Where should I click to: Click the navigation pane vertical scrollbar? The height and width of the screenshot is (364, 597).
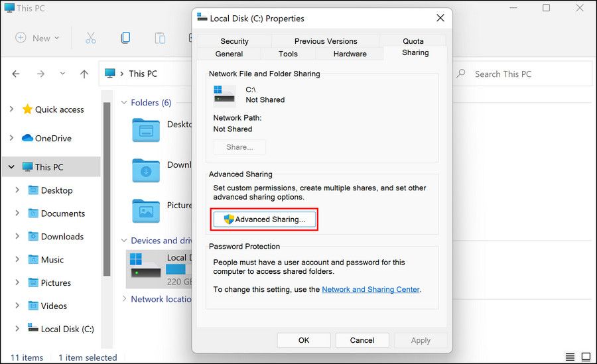click(x=107, y=188)
